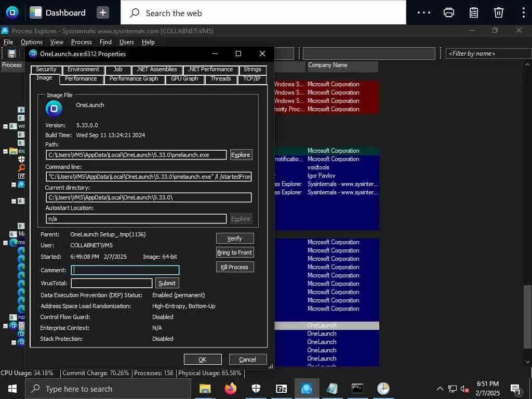Click the clipboard icon in the top bar
The width and height of the screenshot is (532, 399).
click(474, 13)
